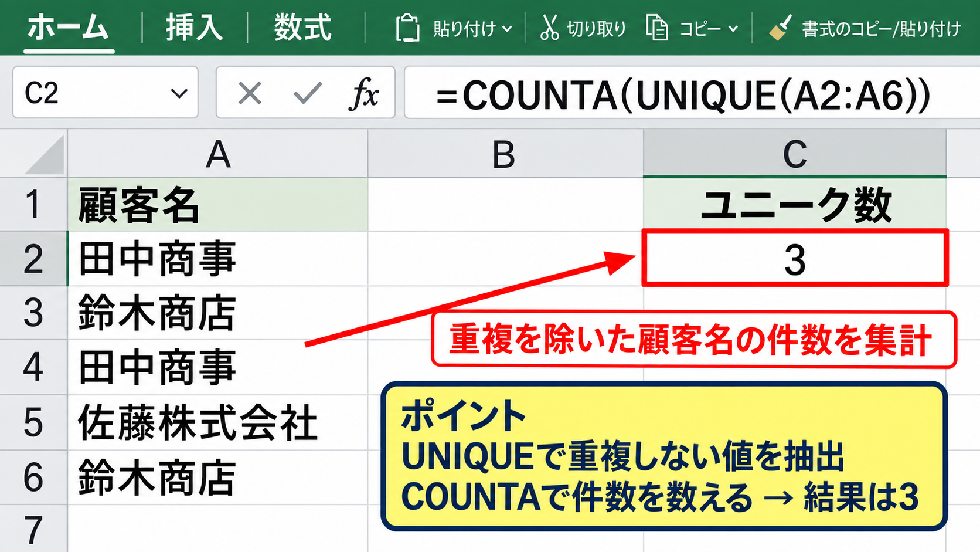This screenshot has width=980, height=552.
Task: Click the name box showing C2
Action: pyautogui.click(x=106, y=93)
